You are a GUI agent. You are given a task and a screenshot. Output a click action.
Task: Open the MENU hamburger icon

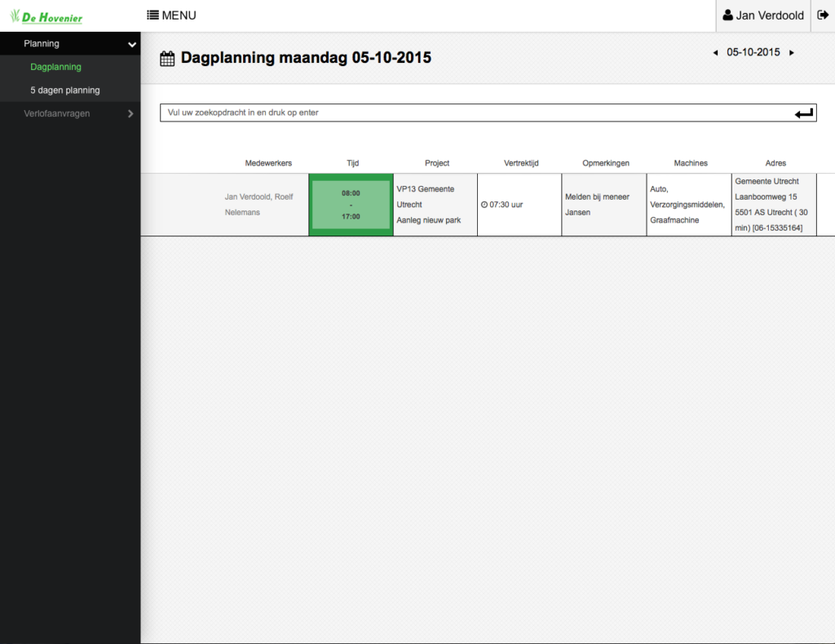152,15
